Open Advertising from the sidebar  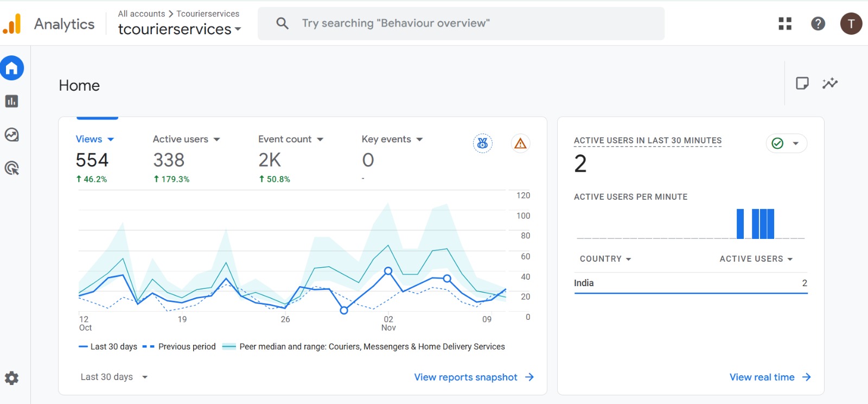(x=12, y=168)
